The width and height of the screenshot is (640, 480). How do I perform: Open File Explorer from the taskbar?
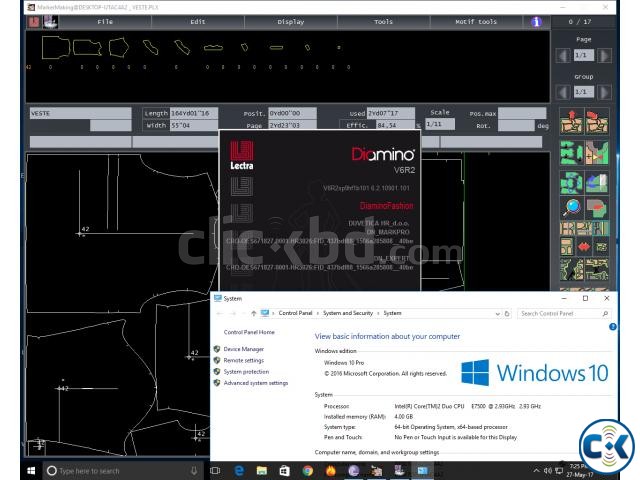pos(262,471)
